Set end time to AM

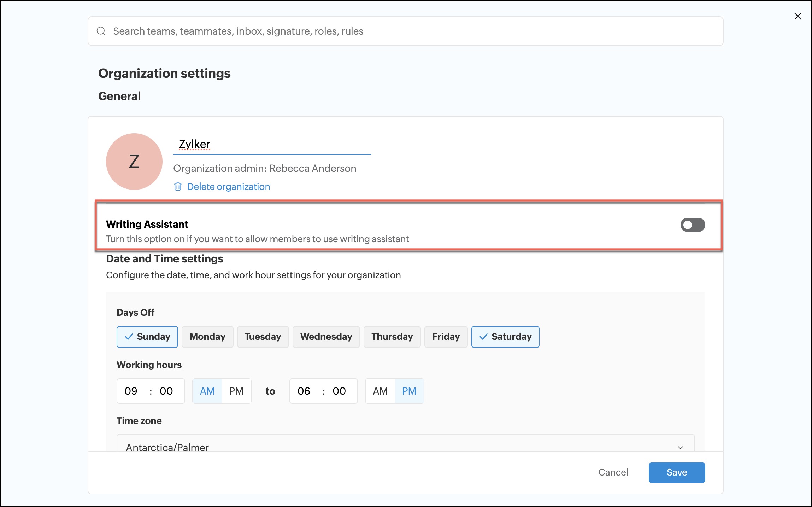click(380, 391)
